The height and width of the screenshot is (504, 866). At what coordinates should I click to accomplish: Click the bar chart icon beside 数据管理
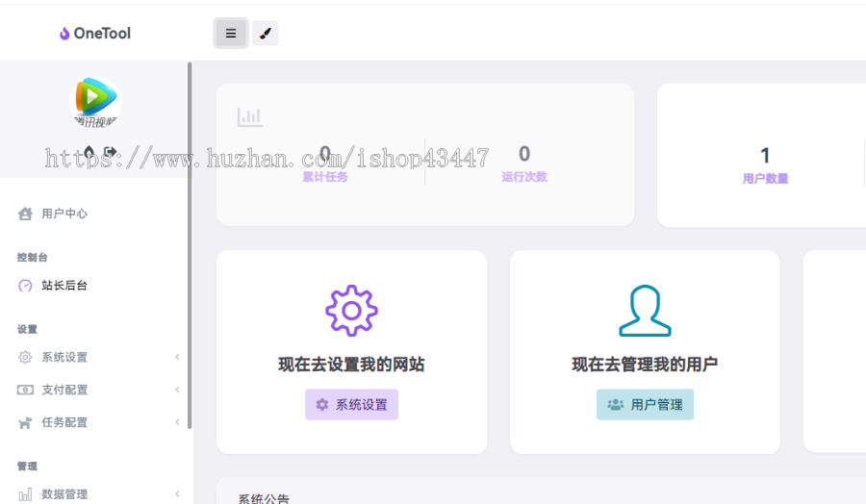point(25,494)
